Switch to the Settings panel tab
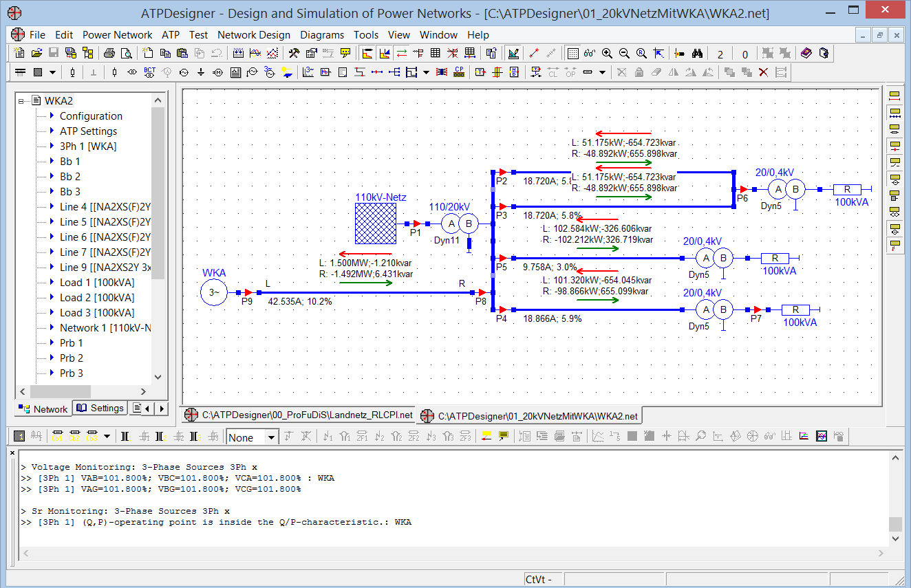Image resolution: width=911 pixels, height=588 pixels. [100, 409]
